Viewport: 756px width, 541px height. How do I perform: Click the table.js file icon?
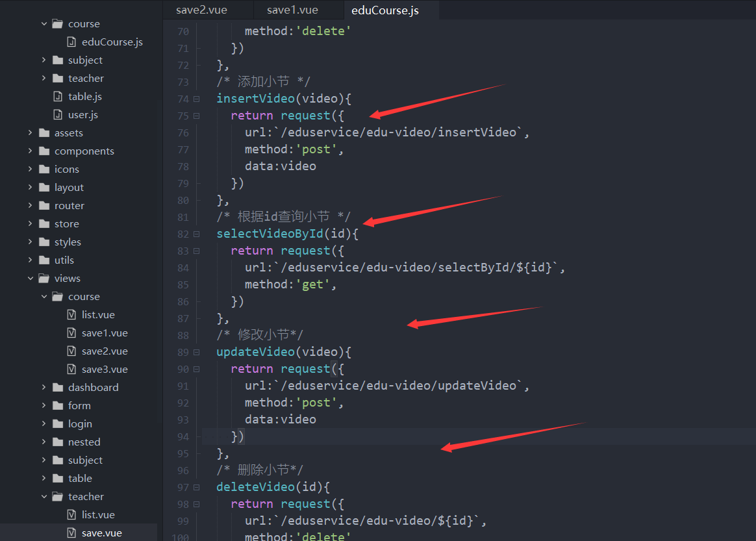pos(58,96)
